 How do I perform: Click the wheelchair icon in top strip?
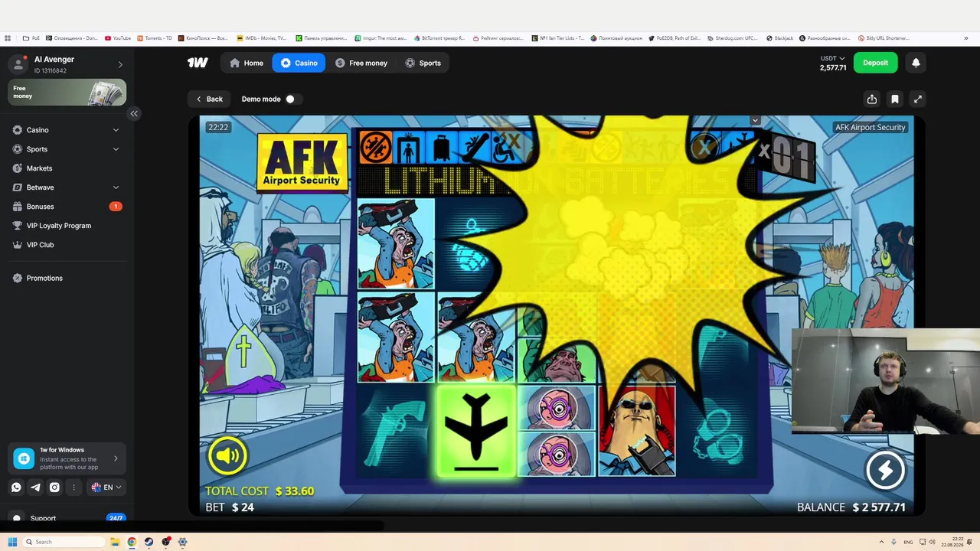pyautogui.click(x=505, y=147)
